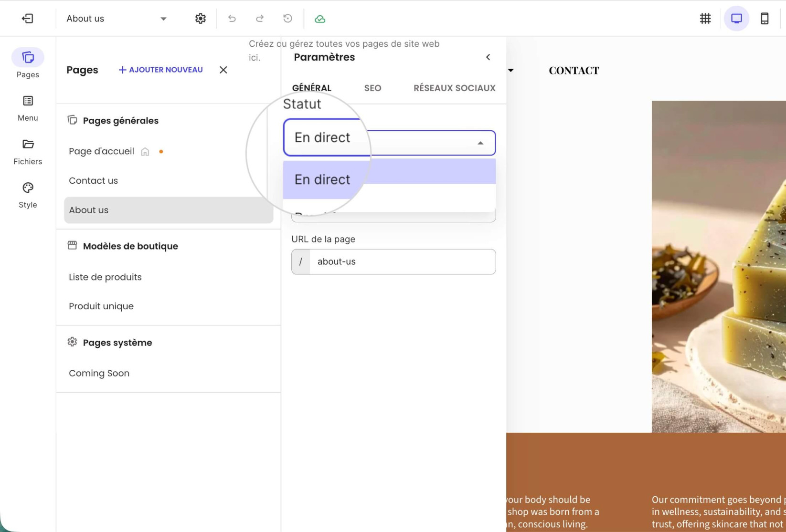Click the Modèles de boutique heading
The height and width of the screenshot is (532, 786).
130,246
